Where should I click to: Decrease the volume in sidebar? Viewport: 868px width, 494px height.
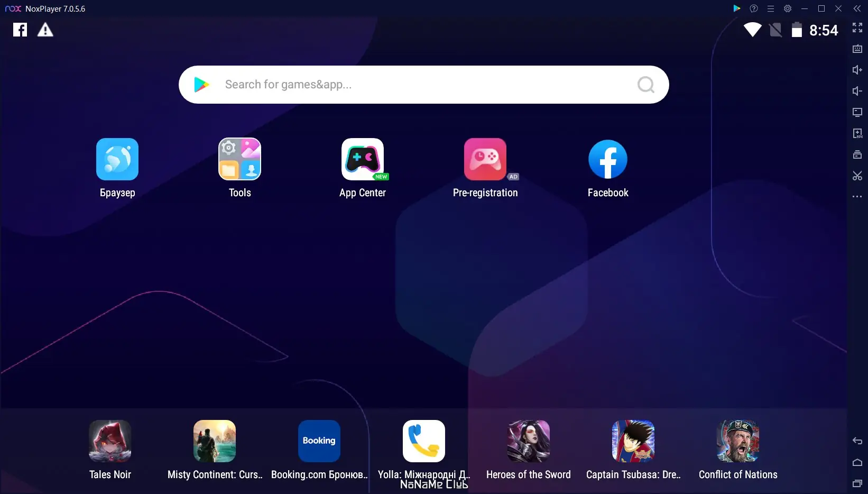pos(857,91)
